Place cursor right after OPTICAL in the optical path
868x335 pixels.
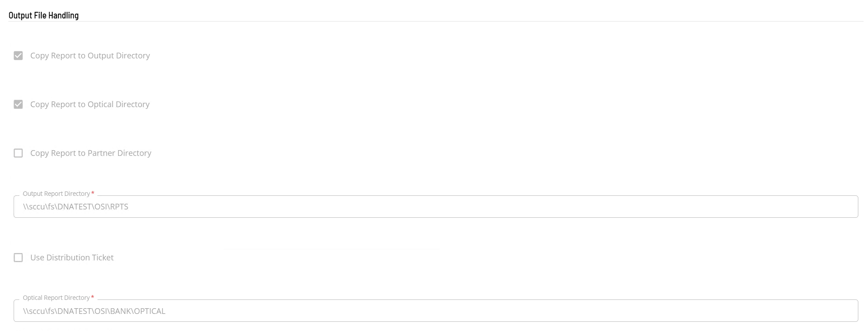pyautogui.click(x=166, y=311)
